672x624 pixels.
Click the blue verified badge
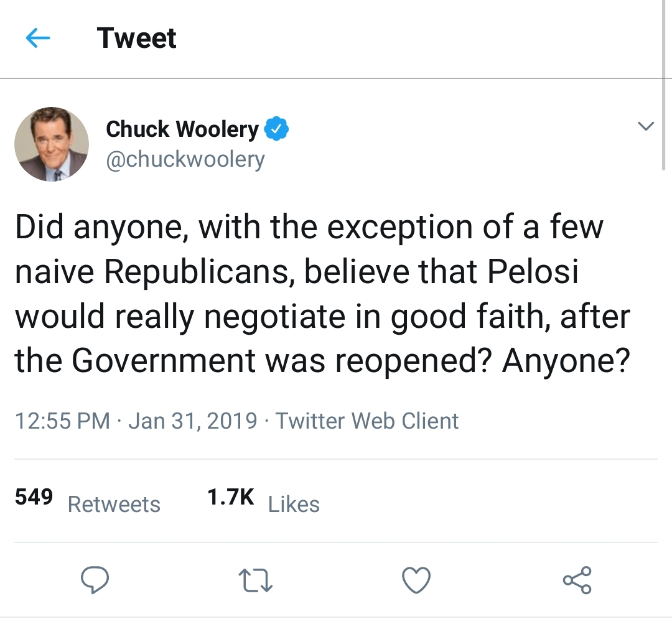(276, 129)
